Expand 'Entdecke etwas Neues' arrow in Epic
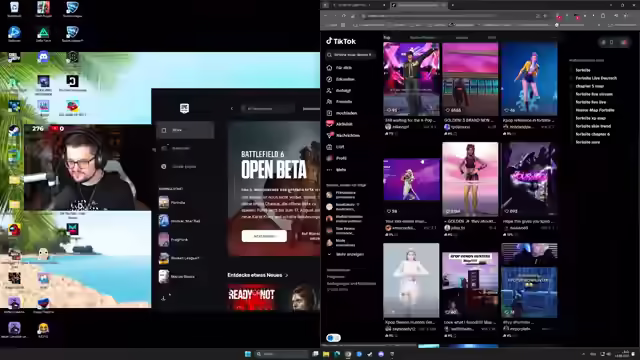The height and width of the screenshot is (360, 640). (x=287, y=276)
